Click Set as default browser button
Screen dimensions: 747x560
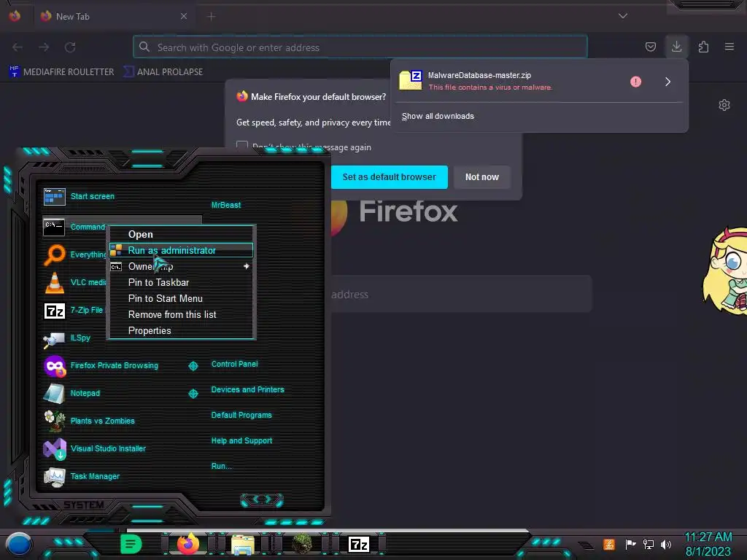[390, 177]
